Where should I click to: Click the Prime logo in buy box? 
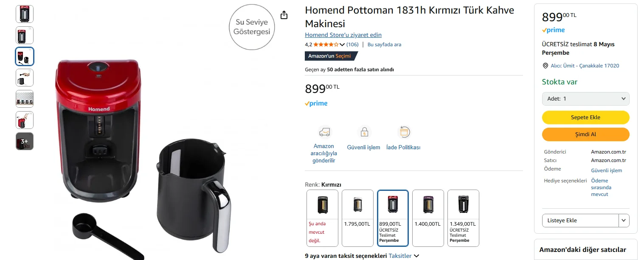(x=553, y=30)
